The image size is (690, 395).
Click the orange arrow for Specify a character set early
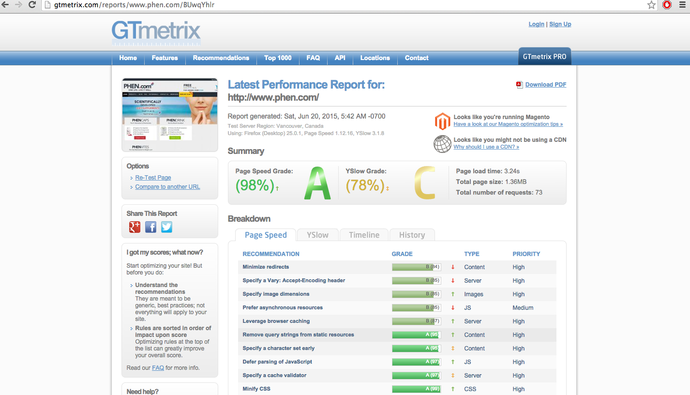coord(452,348)
